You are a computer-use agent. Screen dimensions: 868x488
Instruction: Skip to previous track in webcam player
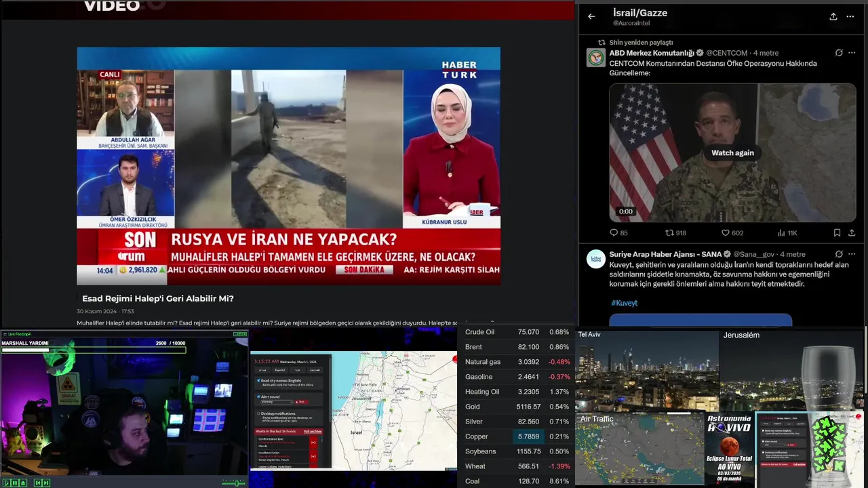pyautogui.click(x=38, y=483)
